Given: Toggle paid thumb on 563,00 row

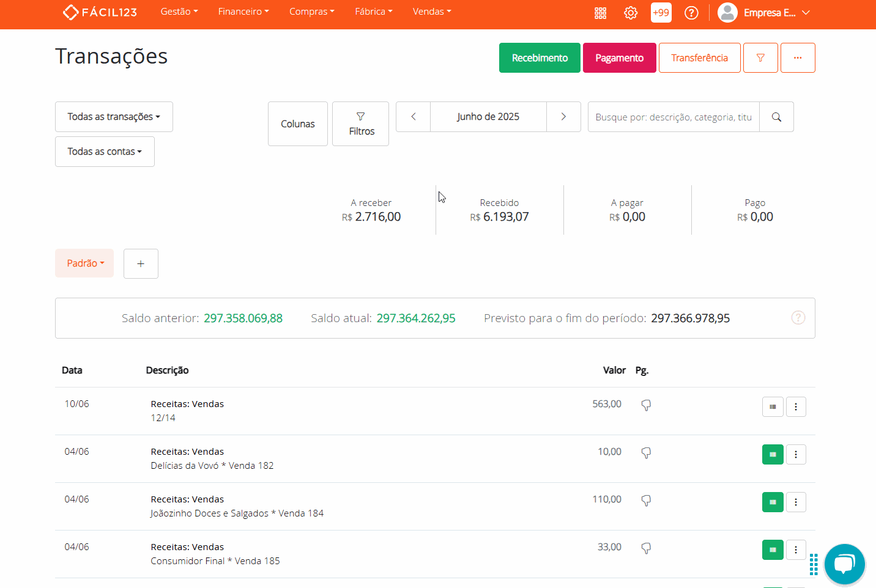Looking at the screenshot, I should click(646, 405).
